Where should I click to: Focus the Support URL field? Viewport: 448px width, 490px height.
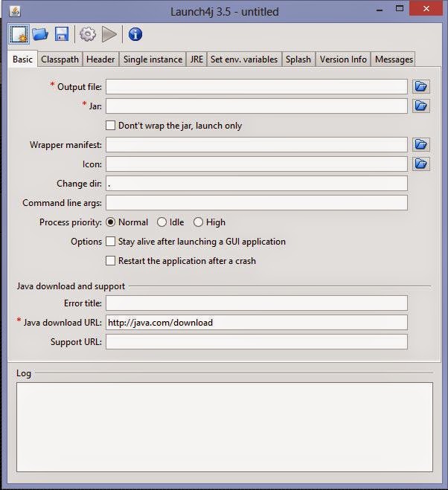pos(257,342)
